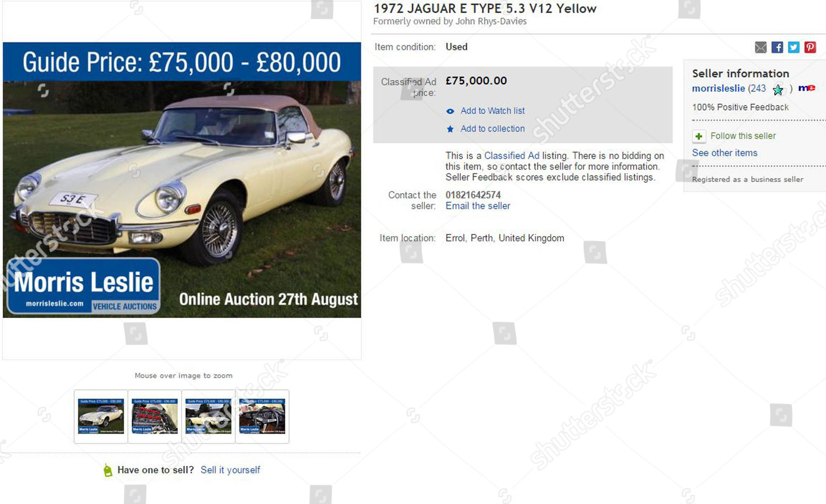Click the blue star collection icon
Viewport: 826px width, 504px height.
[450, 129]
